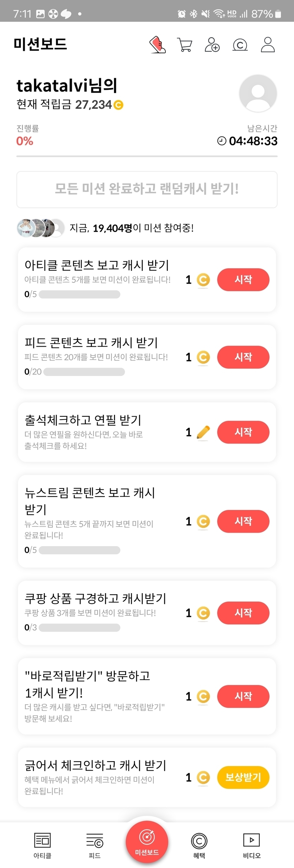Image resolution: width=294 pixels, height=868 pixels.
Task: Tap the invite friend icon
Action: click(x=212, y=45)
